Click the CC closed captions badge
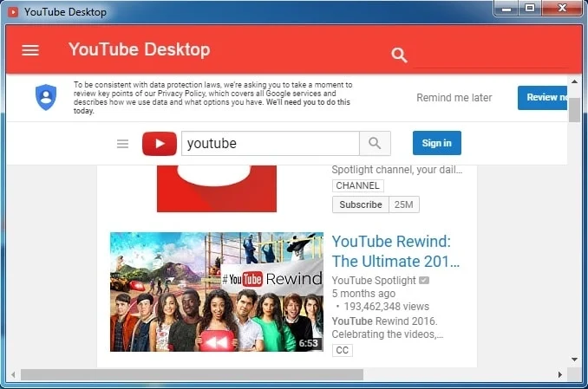The width and height of the screenshot is (588, 389). click(342, 350)
